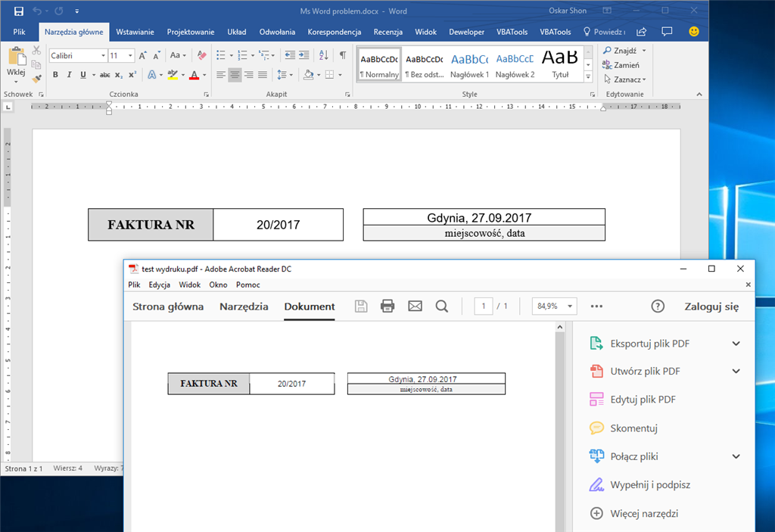
Task: Open the zoom 84,9% dropdown in Acrobat
Action: pos(570,306)
